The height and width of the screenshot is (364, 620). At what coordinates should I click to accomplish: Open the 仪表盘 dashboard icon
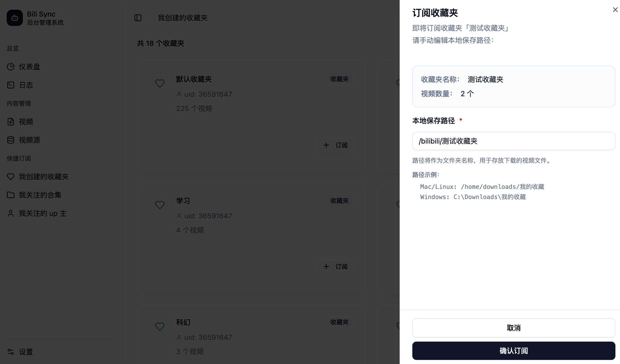(11, 67)
